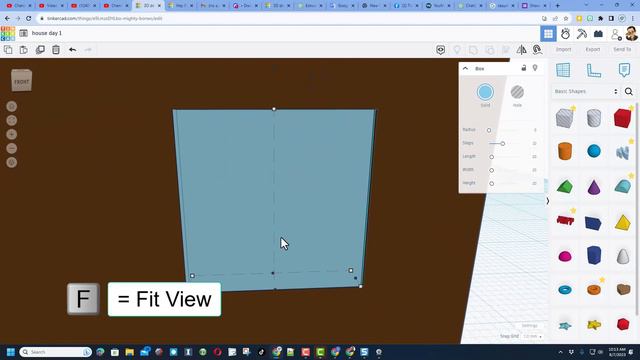The image size is (640, 360).
Task: Toggle the view visibility eye icon in toolbar
Action: pyautogui.click(x=440, y=50)
